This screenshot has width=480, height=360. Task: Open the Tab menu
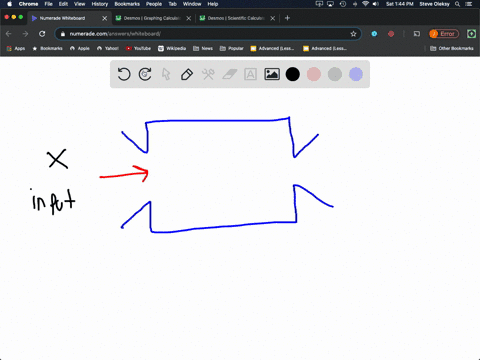[x=172, y=4]
